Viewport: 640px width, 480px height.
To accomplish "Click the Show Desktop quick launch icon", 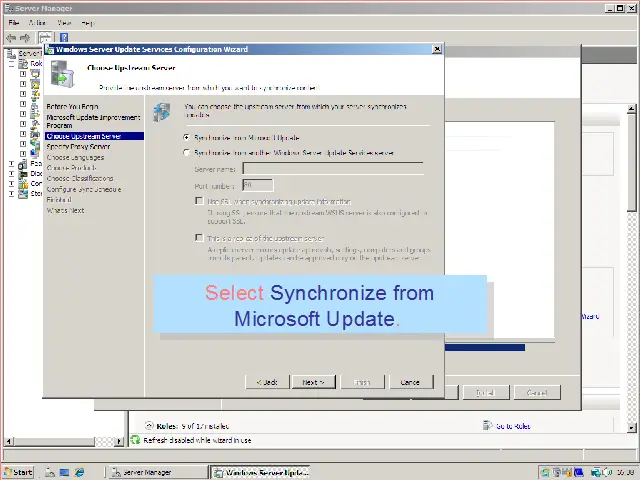I will pyautogui.click(x=64, y=472).
